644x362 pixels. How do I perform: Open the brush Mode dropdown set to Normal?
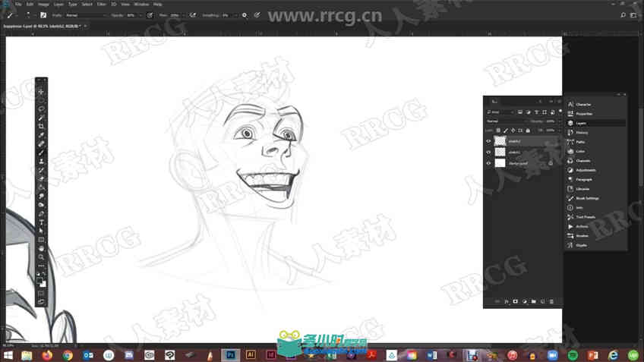coord(85,15)
